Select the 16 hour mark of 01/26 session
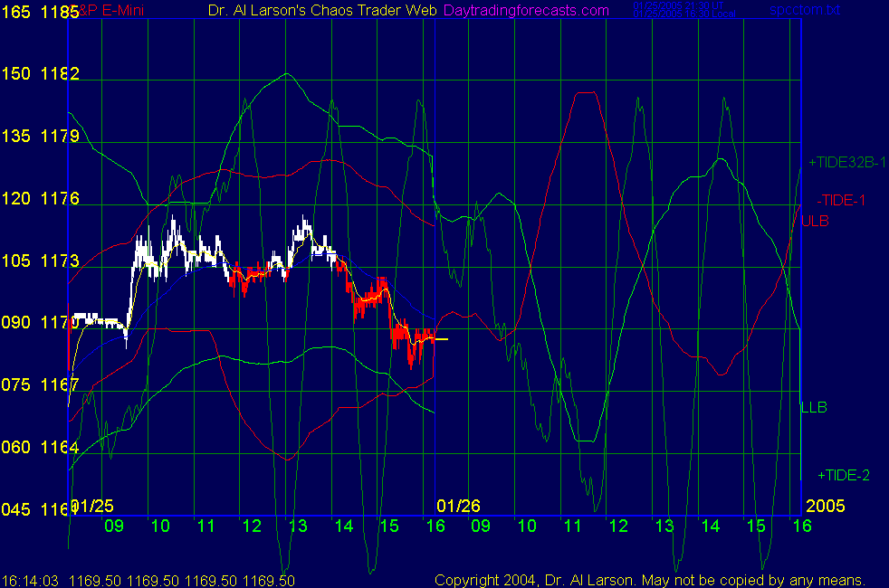The image size is (889, 588). (802, 526)
